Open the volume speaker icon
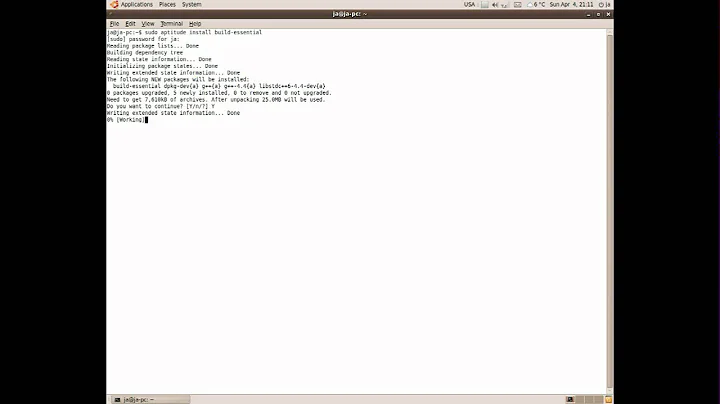Viewport: 720px width, 404px height. (495, 5)
